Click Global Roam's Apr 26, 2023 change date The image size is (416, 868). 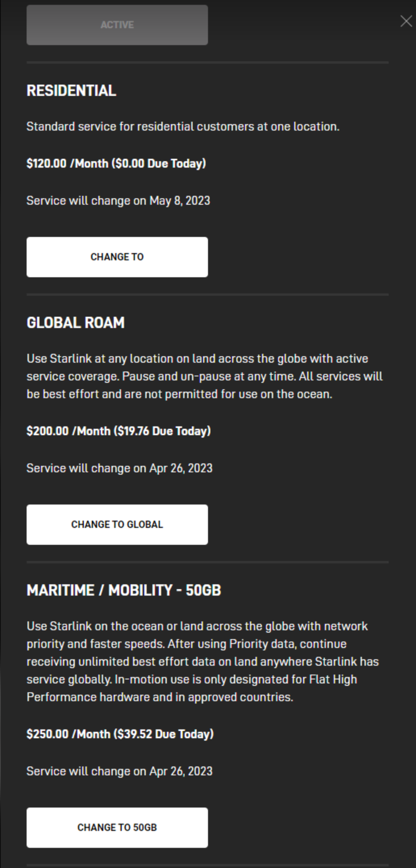(x=181, y=468)
